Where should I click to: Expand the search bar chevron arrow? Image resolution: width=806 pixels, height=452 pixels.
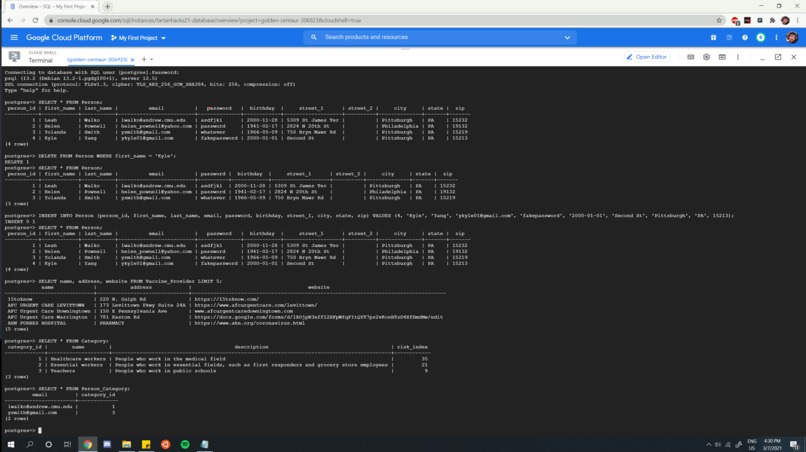[x=567, y=38]
